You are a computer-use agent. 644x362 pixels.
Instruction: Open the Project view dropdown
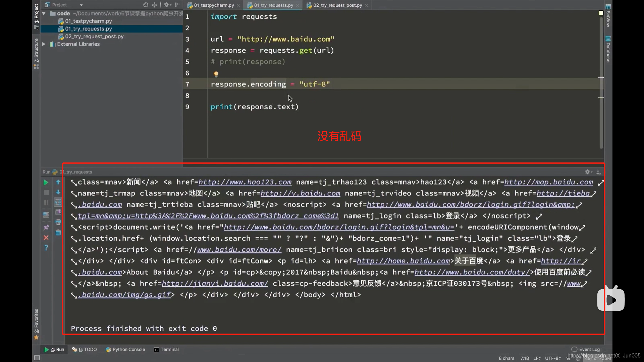(81, 5)
